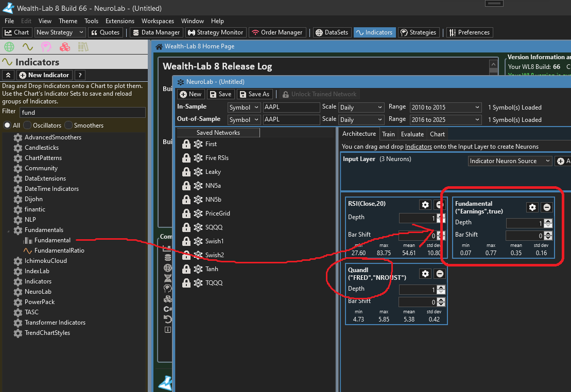Open the Workspaces menu
Screen dimensions: 571x392
[158, 21]
